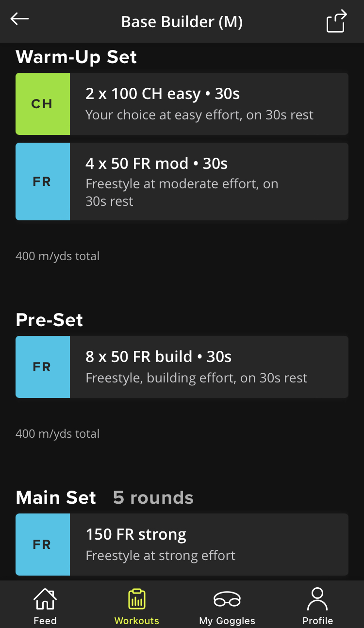This screenshot has height=628, width=364.
Task: Open the Profile person icon
Action: click(318, 599)
